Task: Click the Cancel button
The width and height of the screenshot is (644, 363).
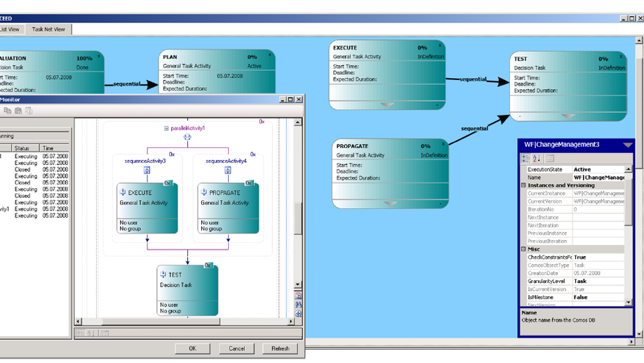Action: click(236, 348)
